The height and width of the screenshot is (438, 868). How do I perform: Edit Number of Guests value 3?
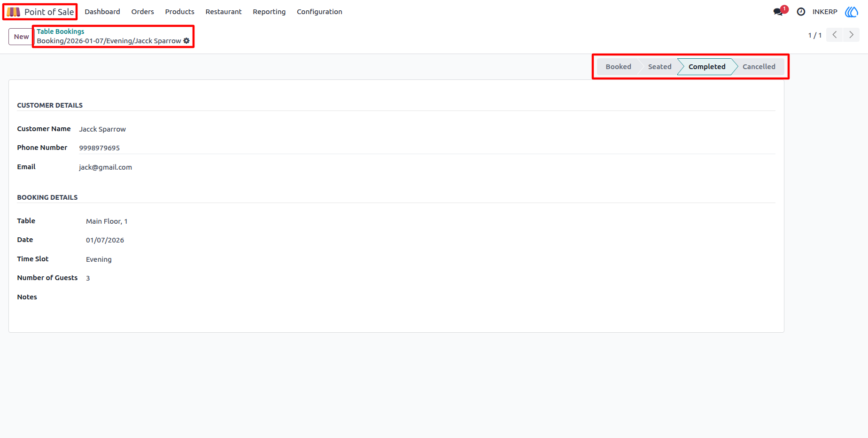88,278
